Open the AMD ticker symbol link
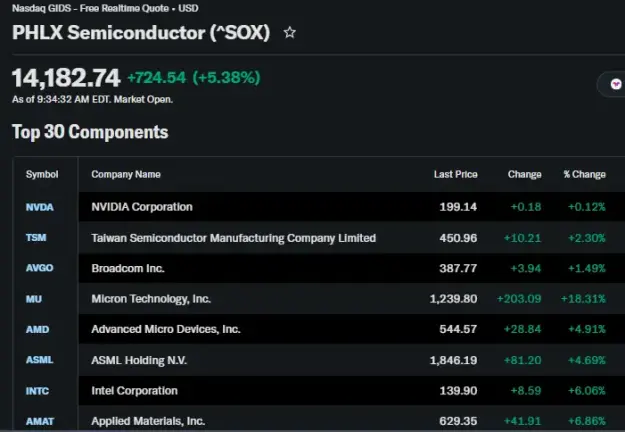The image size is (625, 432). pyautogui.click(x=37, y=330)
